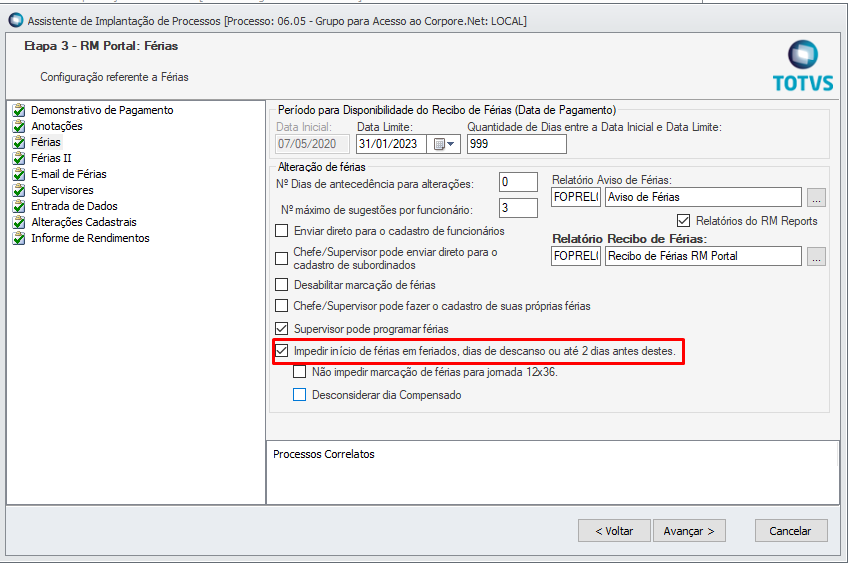Click the check icon beside Supervisores
The image size is (850, 568).
19,190
